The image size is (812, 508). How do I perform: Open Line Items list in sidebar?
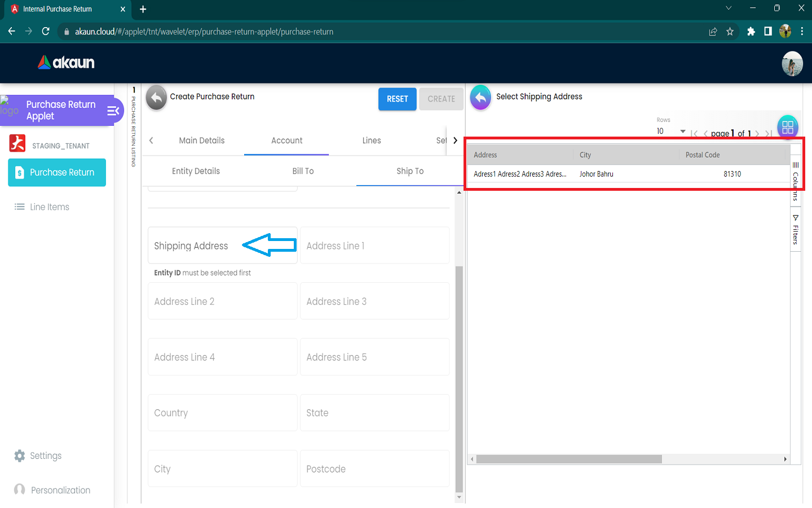pyautogui.click(x=42, y=207)
